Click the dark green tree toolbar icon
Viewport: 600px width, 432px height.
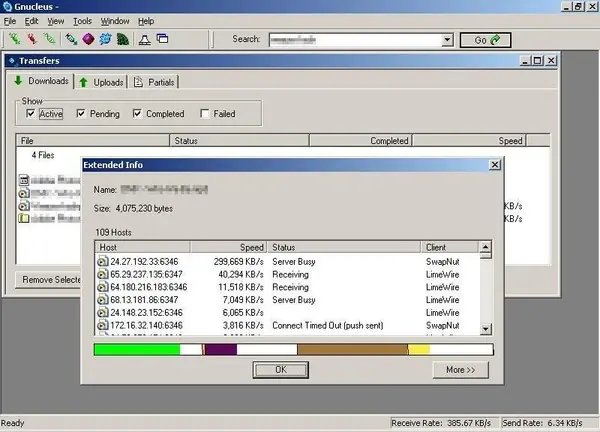pos(121,40)
